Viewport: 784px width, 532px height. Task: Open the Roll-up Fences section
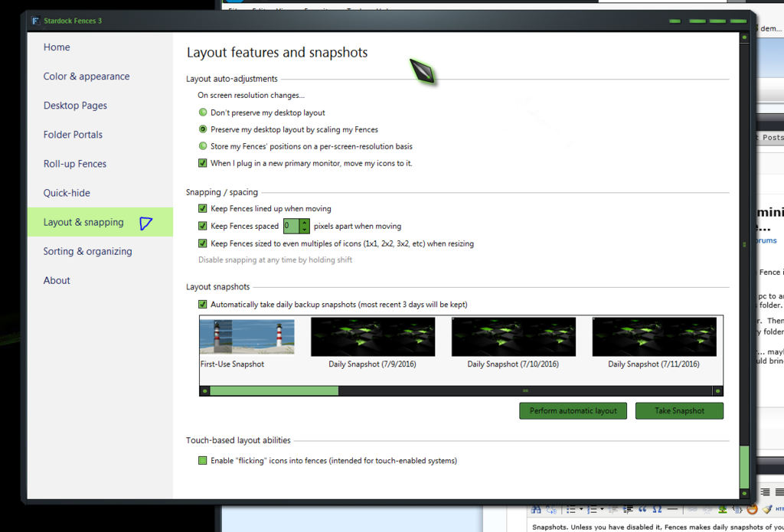[100, 164]
